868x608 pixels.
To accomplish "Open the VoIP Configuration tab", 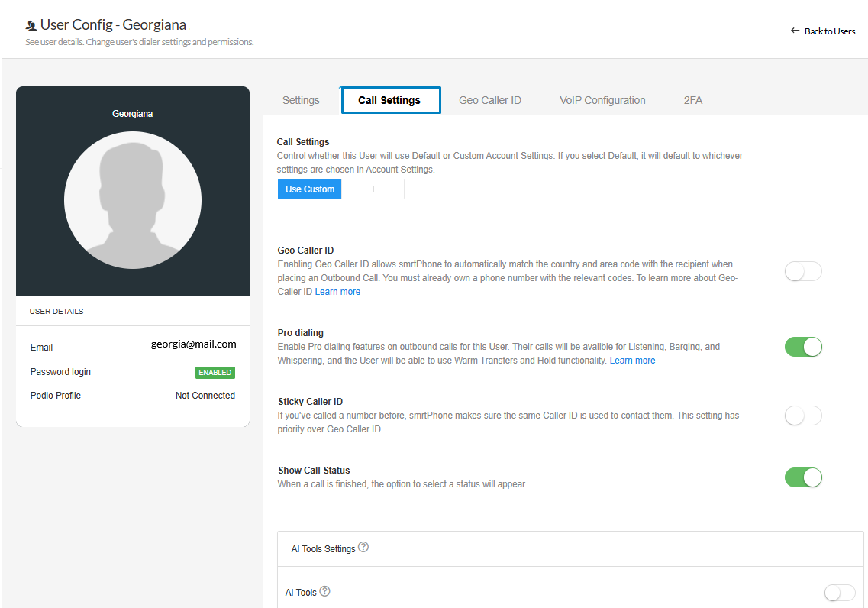I will tap(602, 100).
